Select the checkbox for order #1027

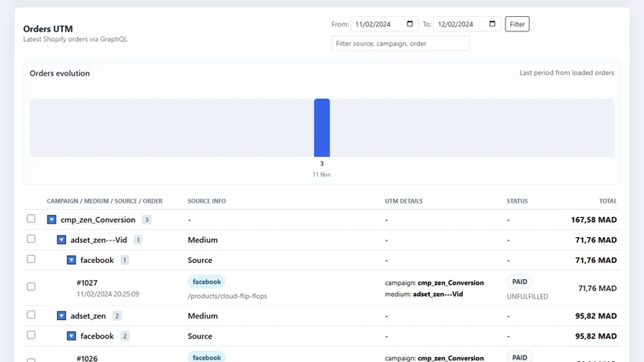[x=31, y=286]
